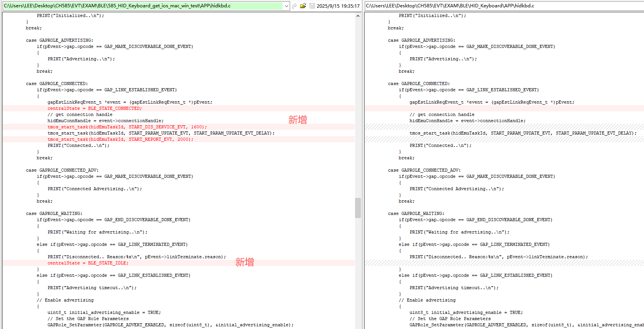Click gapEstLinkReqEvent_t declaration in right pane

click(x=492, y=102)
